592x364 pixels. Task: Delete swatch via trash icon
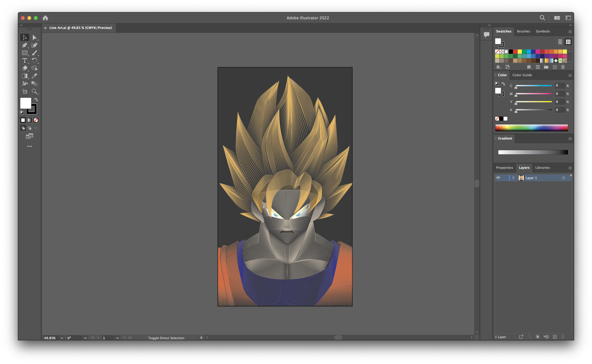point(563,67)
